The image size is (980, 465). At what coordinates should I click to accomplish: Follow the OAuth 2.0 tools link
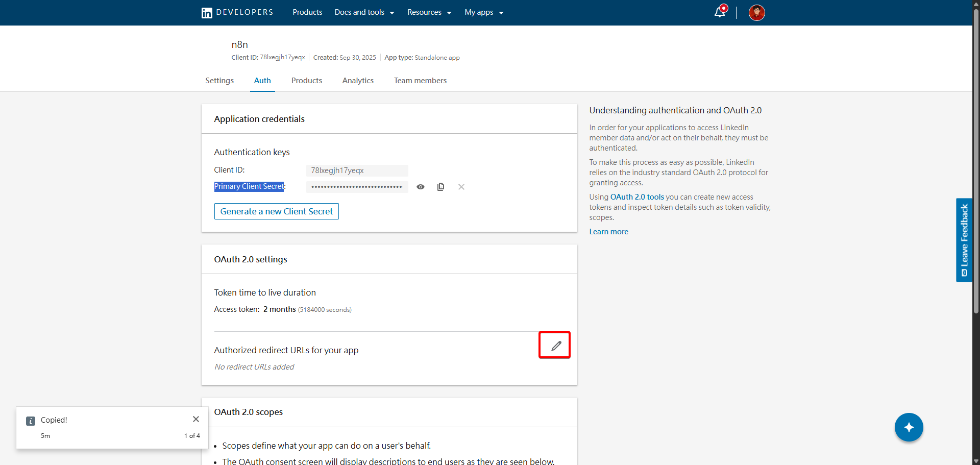tap(636, 197)
